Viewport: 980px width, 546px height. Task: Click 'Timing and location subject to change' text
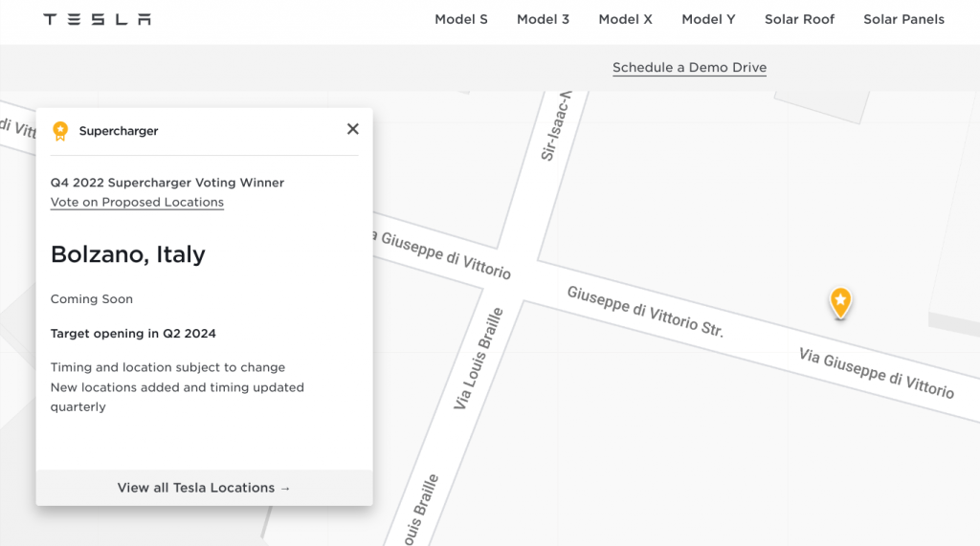(168, 367)
